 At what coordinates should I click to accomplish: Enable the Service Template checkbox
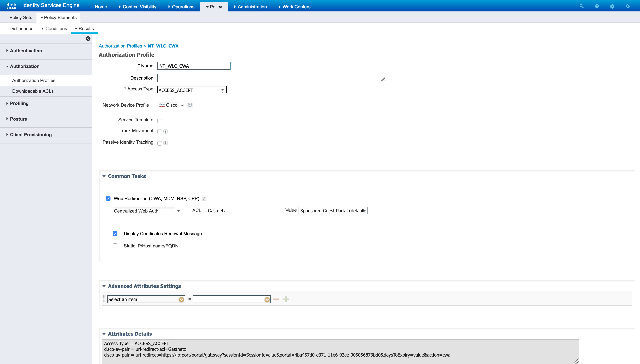[x=160, y=121]
